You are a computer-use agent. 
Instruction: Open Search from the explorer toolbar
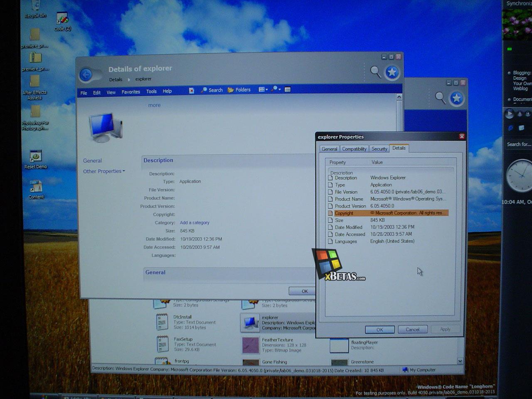click(212, 90)
